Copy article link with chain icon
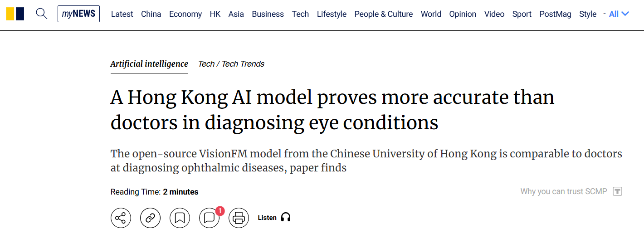The height and width of the screenshot is (239, 644). coord(150,218)
